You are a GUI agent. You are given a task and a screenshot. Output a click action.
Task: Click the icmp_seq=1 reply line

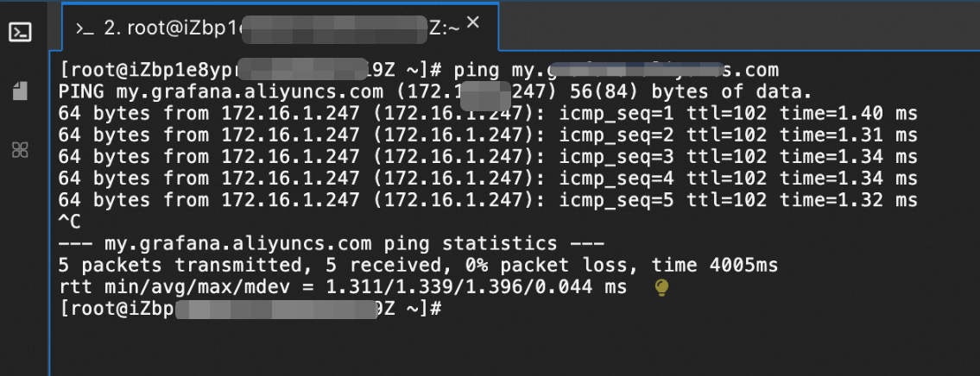487,113
